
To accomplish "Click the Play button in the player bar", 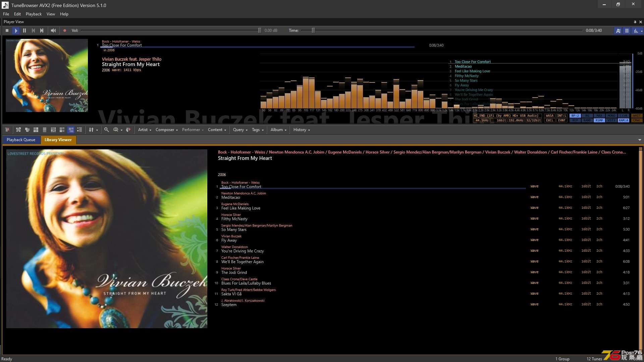I will click(x=16, y=31).
